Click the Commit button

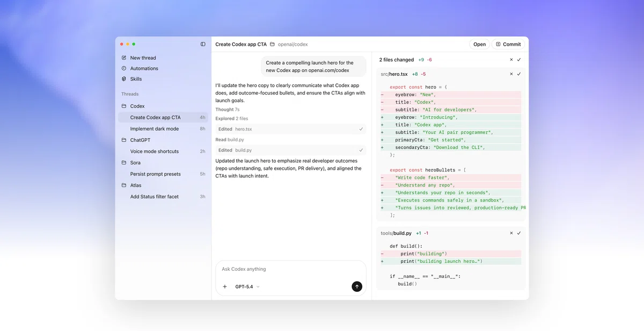pyautogui.click(x=508, y=44)
